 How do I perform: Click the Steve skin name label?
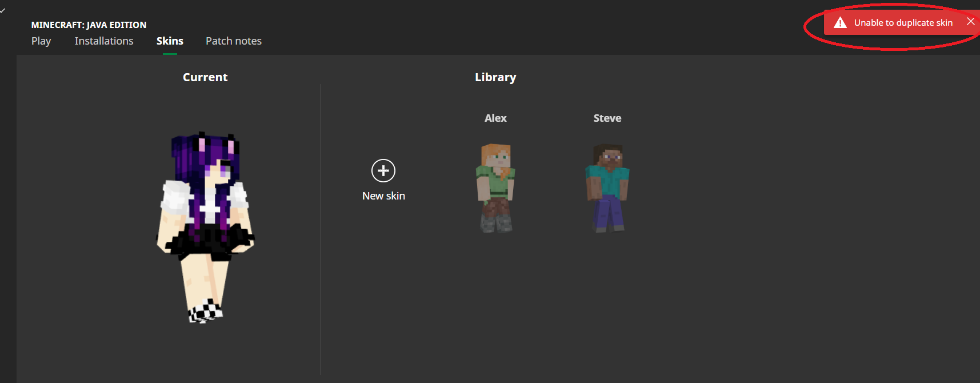pyautogui.click(x=607, y=118)
